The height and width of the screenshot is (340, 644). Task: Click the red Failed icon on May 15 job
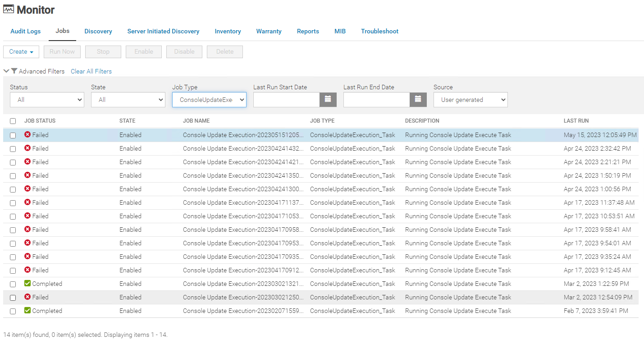(x=27, y=135)
